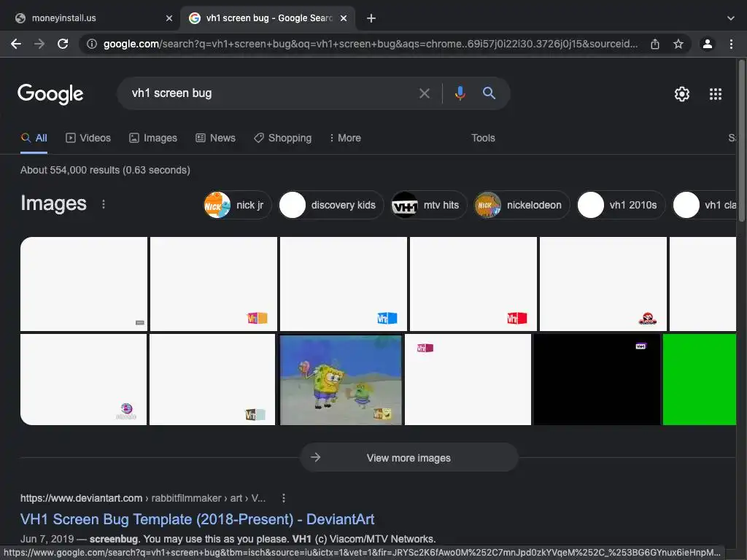Open image with blue VH1 logo
The height and width of the screenshot is (560, 747).
tap(344, 284)
